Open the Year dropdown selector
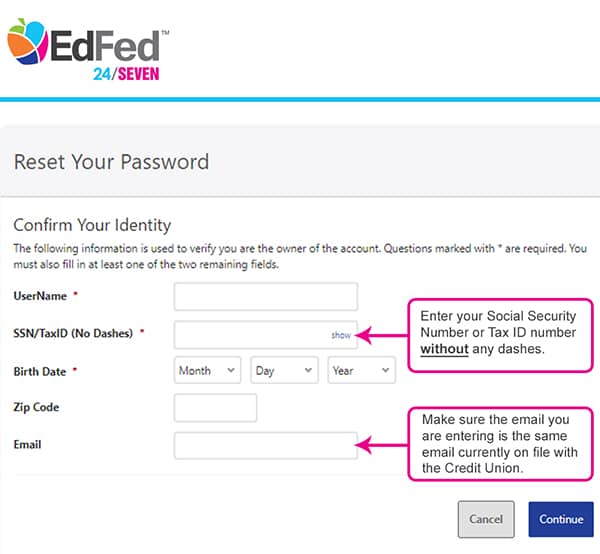 coord(361,371)
